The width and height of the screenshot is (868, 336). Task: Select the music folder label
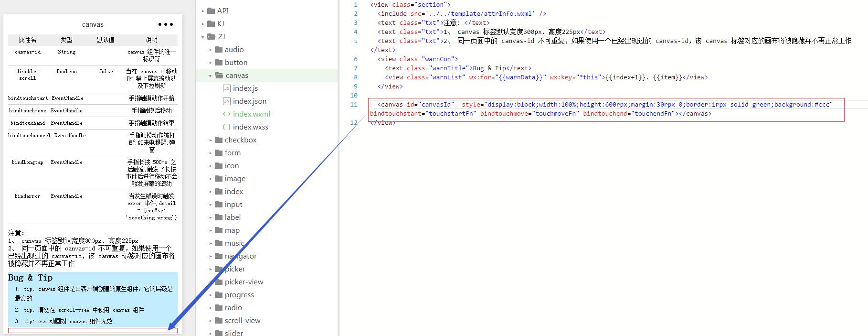tap(234, 243)
